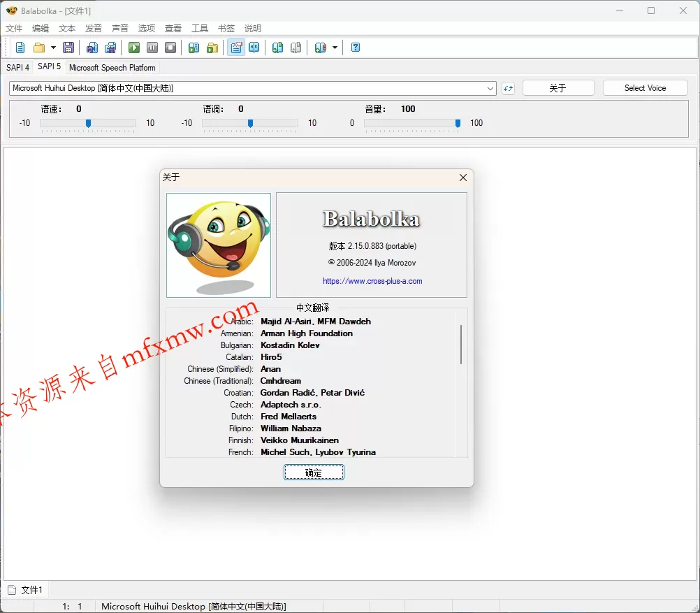This screenshot has height=613, width=700.
Task: Select the SAPI 5 tab
Action: click(49, 66)
